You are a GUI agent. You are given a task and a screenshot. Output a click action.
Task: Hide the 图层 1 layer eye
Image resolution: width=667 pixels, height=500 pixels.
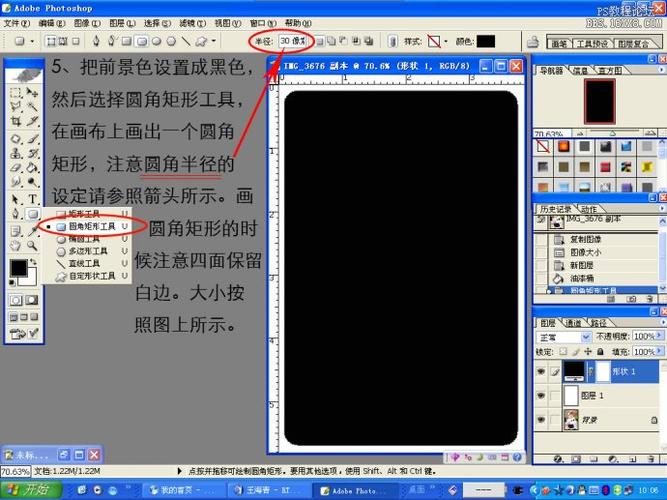pos(541,396)
